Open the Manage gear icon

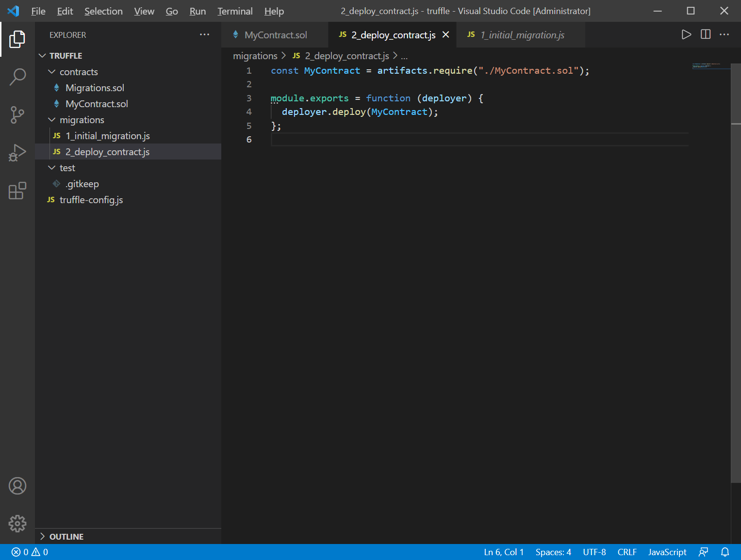click(17, 524)
